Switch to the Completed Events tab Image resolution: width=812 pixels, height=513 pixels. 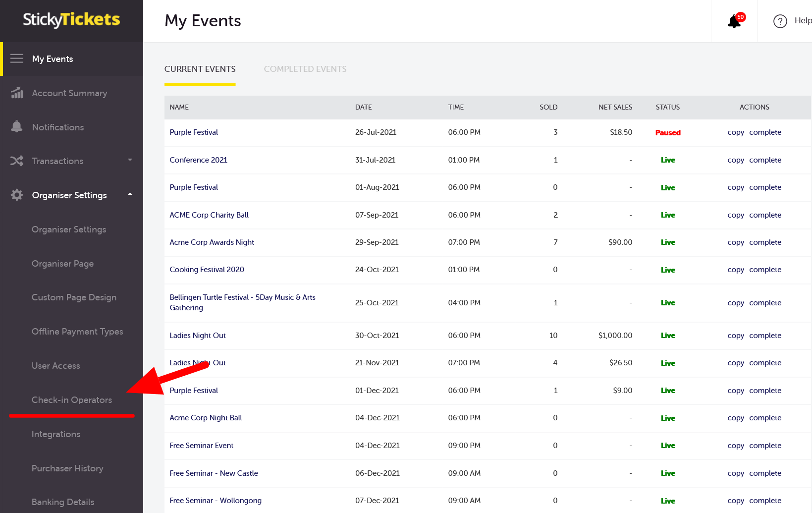point(305,69)
